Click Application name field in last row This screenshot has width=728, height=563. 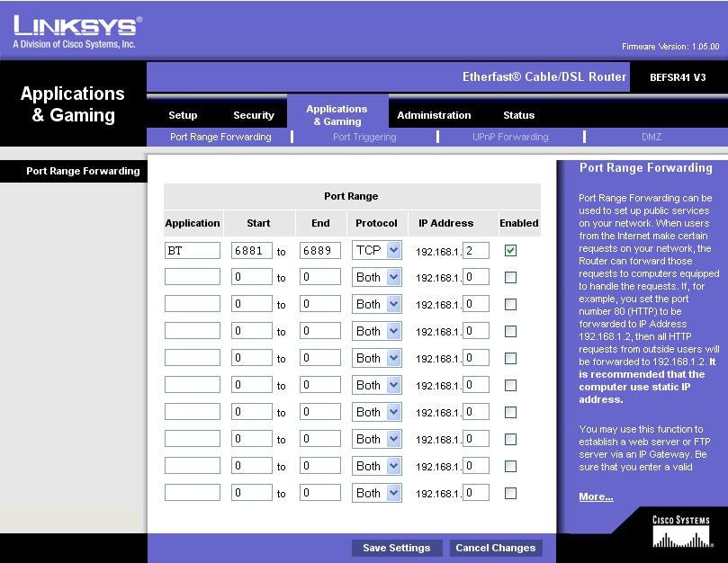coord(193,492)
